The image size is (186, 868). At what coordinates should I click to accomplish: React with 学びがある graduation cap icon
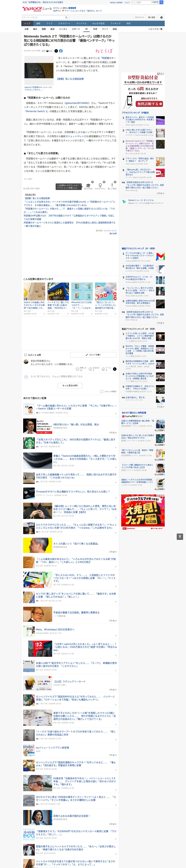point(89,185)
